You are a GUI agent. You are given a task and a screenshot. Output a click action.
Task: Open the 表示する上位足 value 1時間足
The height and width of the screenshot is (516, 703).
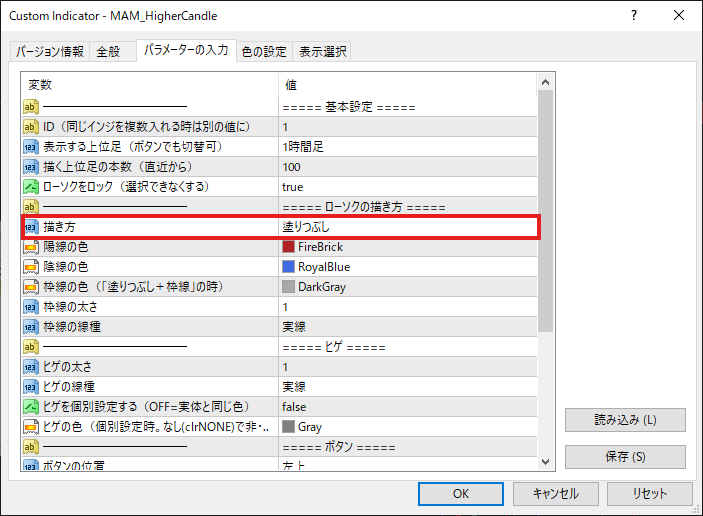pyautogui.click(x=407, y=147)
